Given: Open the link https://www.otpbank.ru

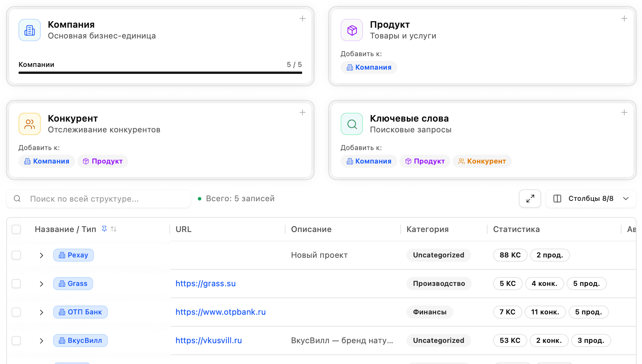Looking at the screenshot, I should coord(221,312).
